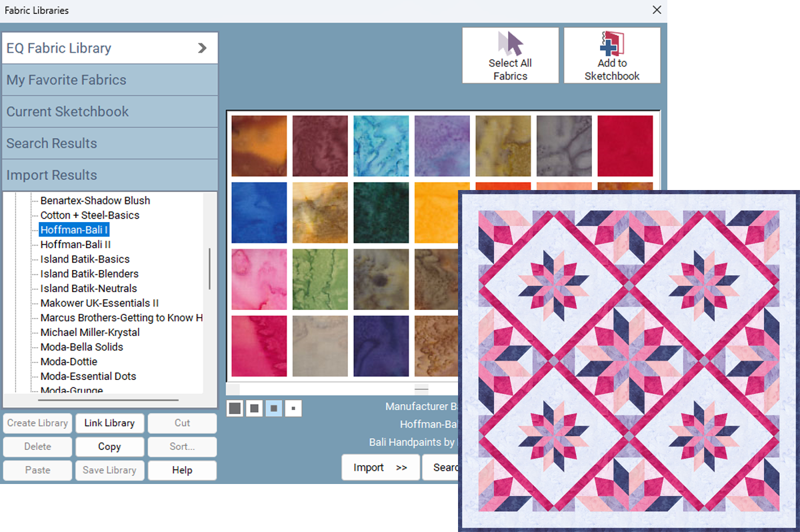Screen dimensions: 800x532
Task: Click the Copy button
Action: [109, 447]
